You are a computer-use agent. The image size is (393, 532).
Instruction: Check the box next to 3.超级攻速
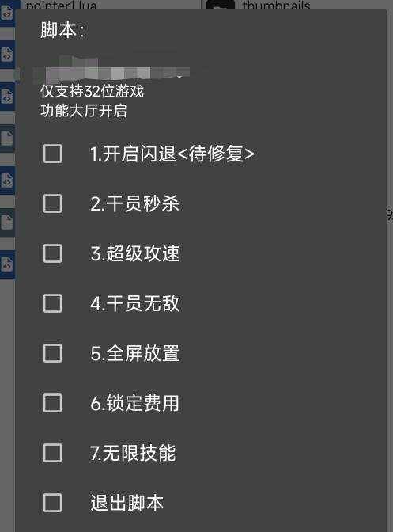(x=52, y=253)
